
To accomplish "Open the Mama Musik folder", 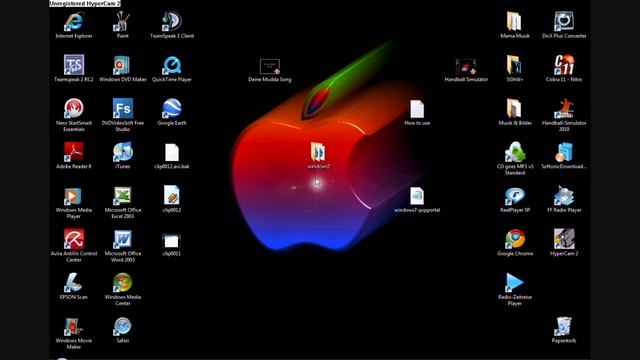I will [x=514, y=22].
